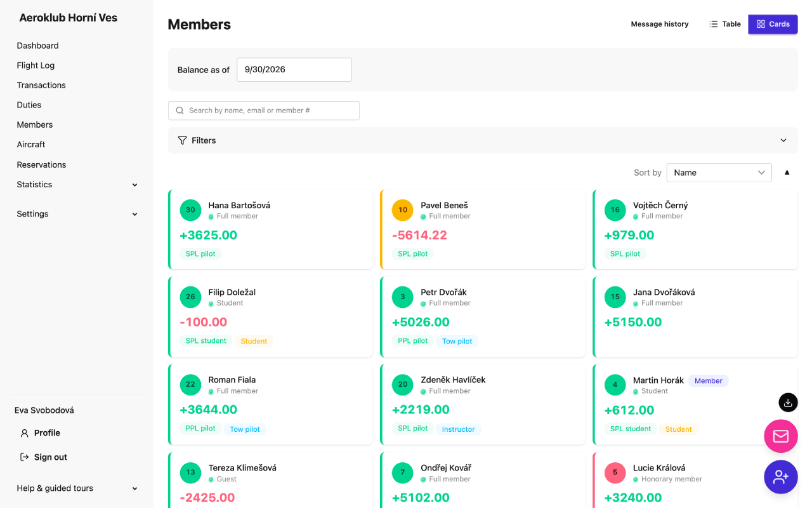Click the Student tag on Filip Doležal

tap(254, 342)
